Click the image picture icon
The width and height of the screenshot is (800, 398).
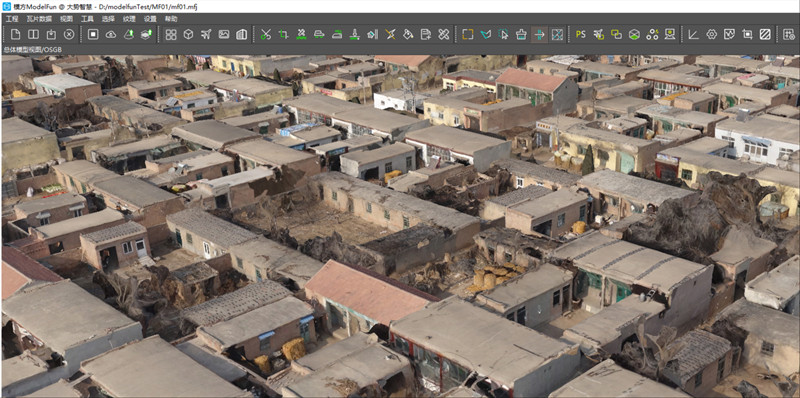tap(224, 34)
